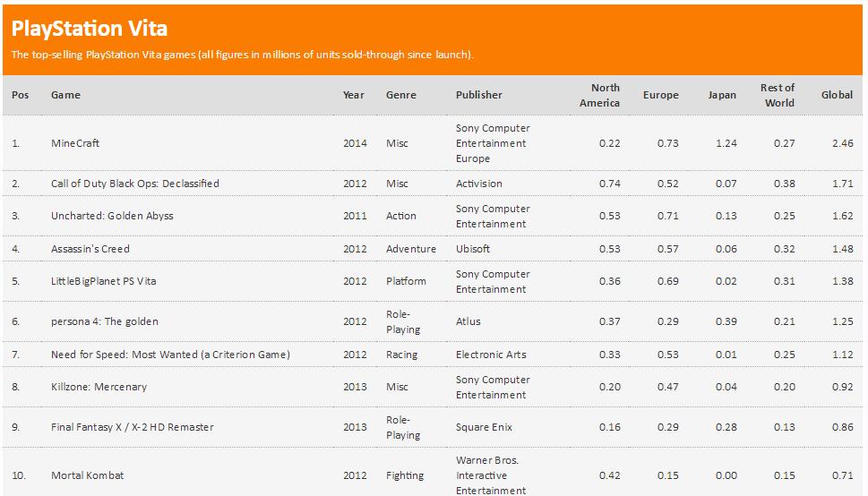
Task: Click Uncharted's year 2011
Action: (355, 216)
